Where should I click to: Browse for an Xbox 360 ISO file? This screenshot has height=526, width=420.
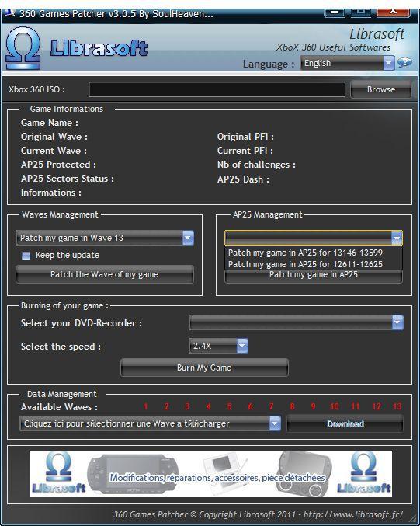click(381, 89)
